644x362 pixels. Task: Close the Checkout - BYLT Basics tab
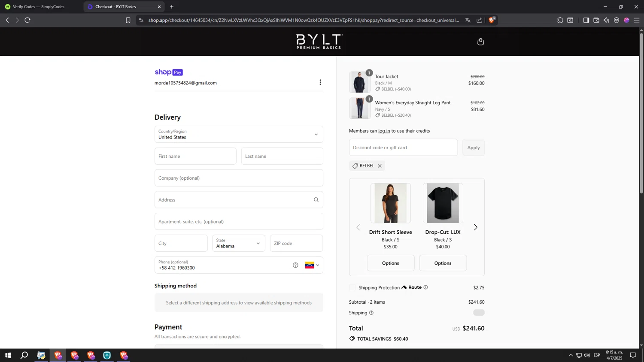click(x=159, y=7)
